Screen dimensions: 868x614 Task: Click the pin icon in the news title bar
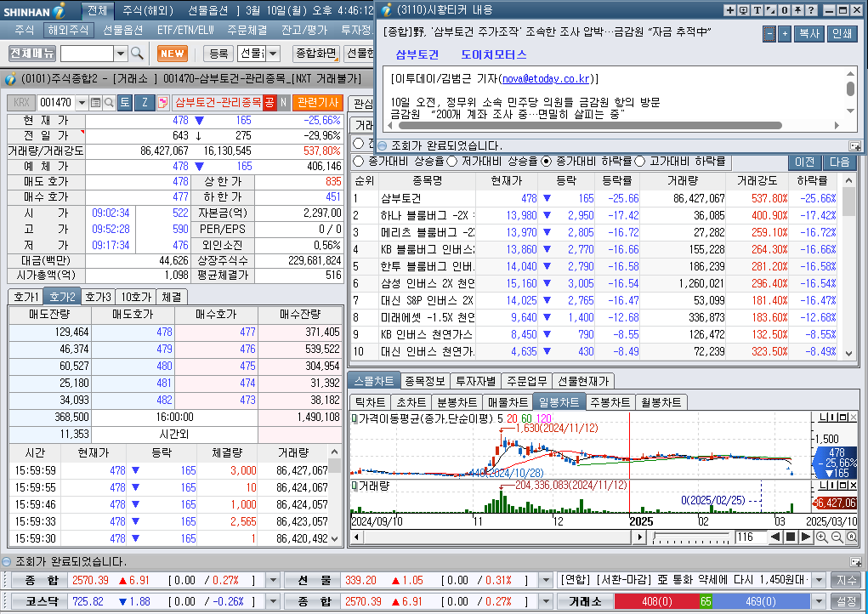[x=797, y=10]
